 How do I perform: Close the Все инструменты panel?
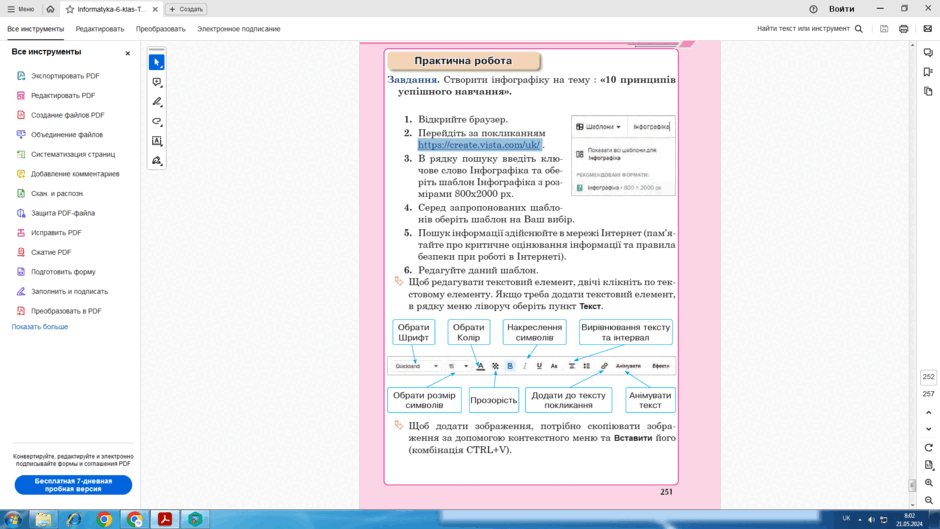(127, 53)
